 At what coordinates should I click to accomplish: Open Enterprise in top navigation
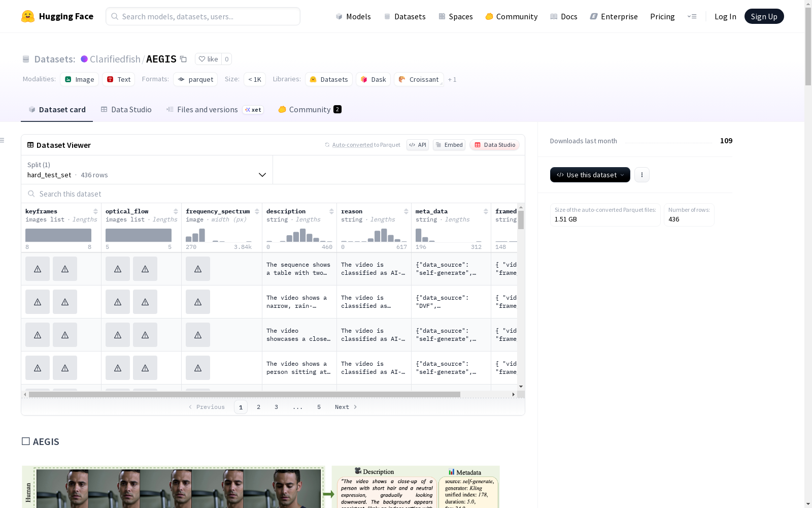click(614, 16)
